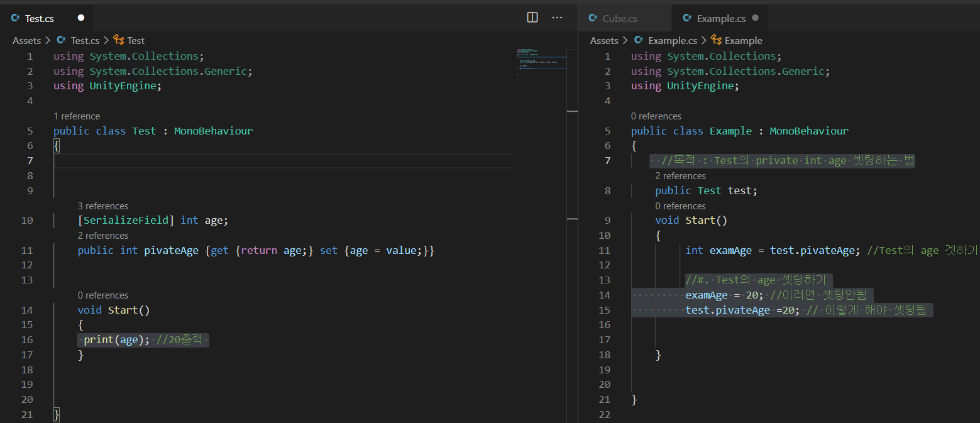Click the breadcrumb chevron after Test.cs
Screen dimensions: 980x423
tap(106, 40)
